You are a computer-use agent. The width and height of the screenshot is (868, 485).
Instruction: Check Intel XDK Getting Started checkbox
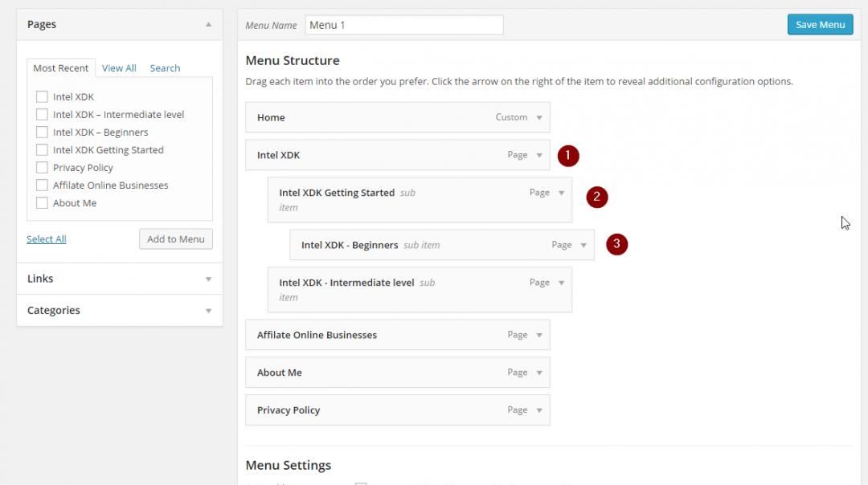coord(42,150)
